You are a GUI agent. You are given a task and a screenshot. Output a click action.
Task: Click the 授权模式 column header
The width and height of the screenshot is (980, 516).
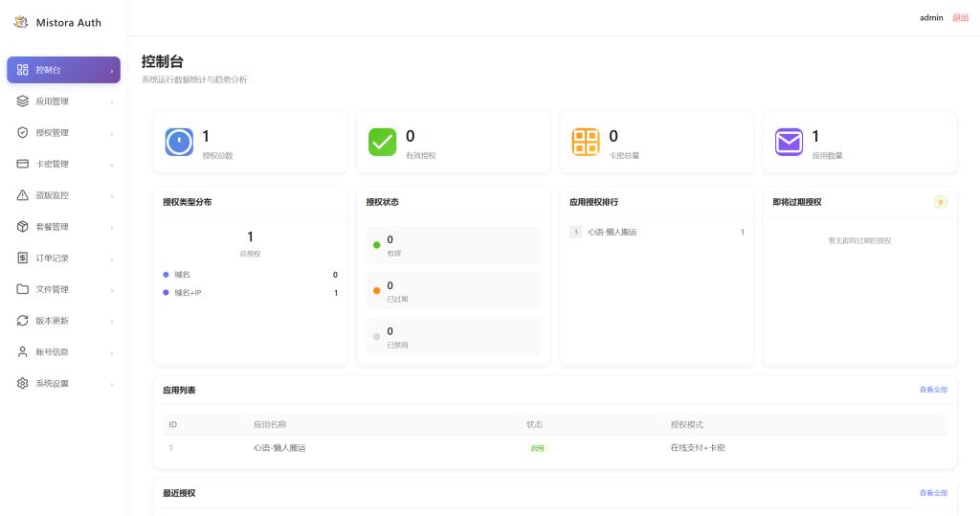tap(686, 425)
